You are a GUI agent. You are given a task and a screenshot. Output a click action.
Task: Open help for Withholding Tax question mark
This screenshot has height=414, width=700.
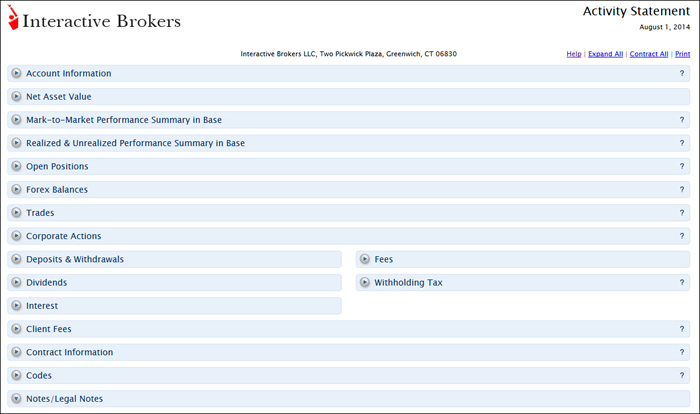(x=682, y=282)
